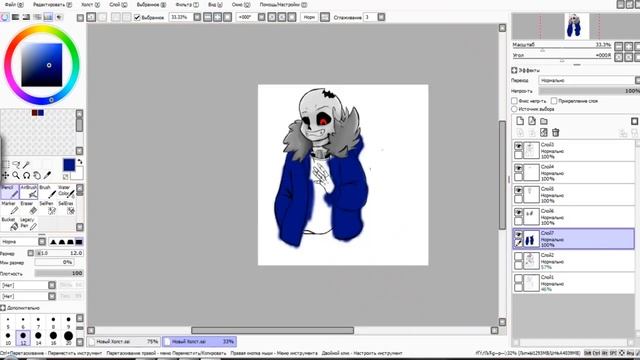Viewport: 640px width, 360px height.
Task: Create a new layer
Action: pos(520,121)
